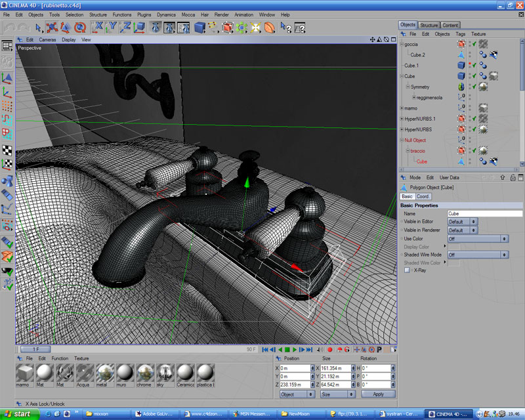Viewport: 525px width, 420px height.
Task: Add a light object from toolbar
Action: pyautogui.click(x=255, y=28)
